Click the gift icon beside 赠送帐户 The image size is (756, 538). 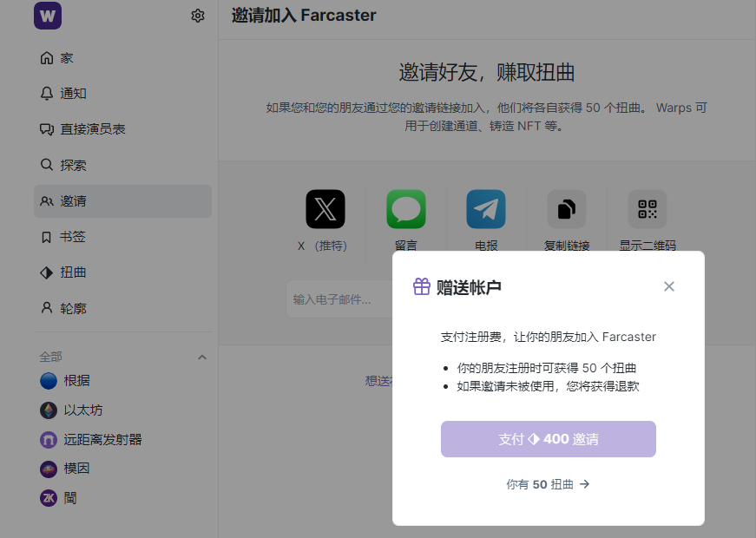[x=421, y=287]
